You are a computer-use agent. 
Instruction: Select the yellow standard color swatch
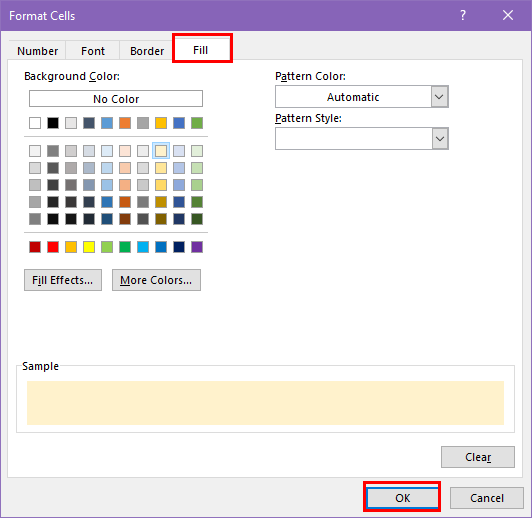(89, 247)
